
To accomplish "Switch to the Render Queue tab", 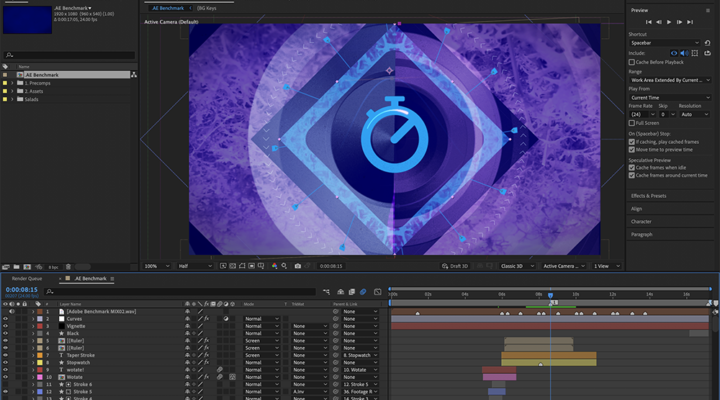I will point(27,279).
